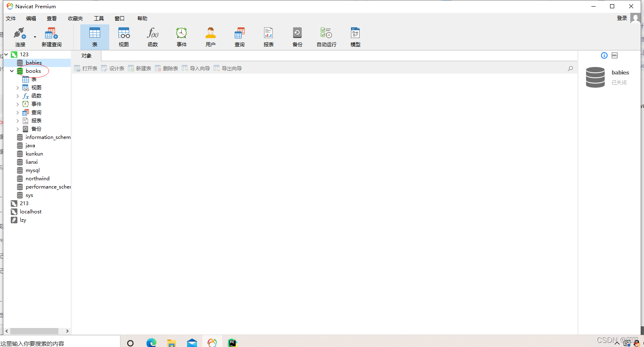Select the books database
Viewport: 644px width, 347px height.
pos(33,71)
